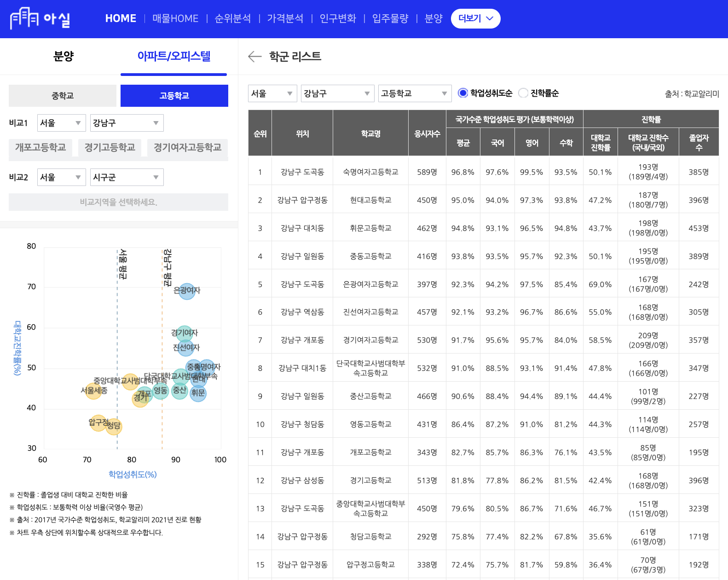The image size is (728, 580).
Task: Click 영동고등학교 in the table
Action: (370, 424)
